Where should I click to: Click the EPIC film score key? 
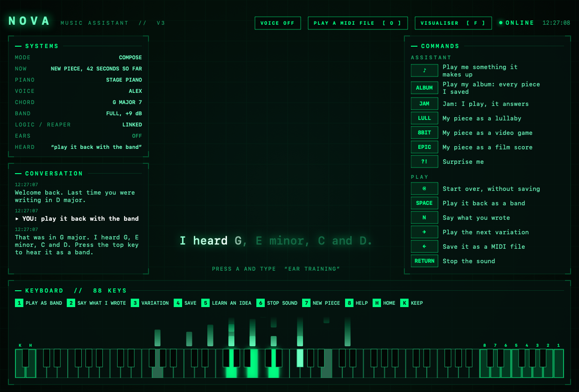[x=424, y=147]
